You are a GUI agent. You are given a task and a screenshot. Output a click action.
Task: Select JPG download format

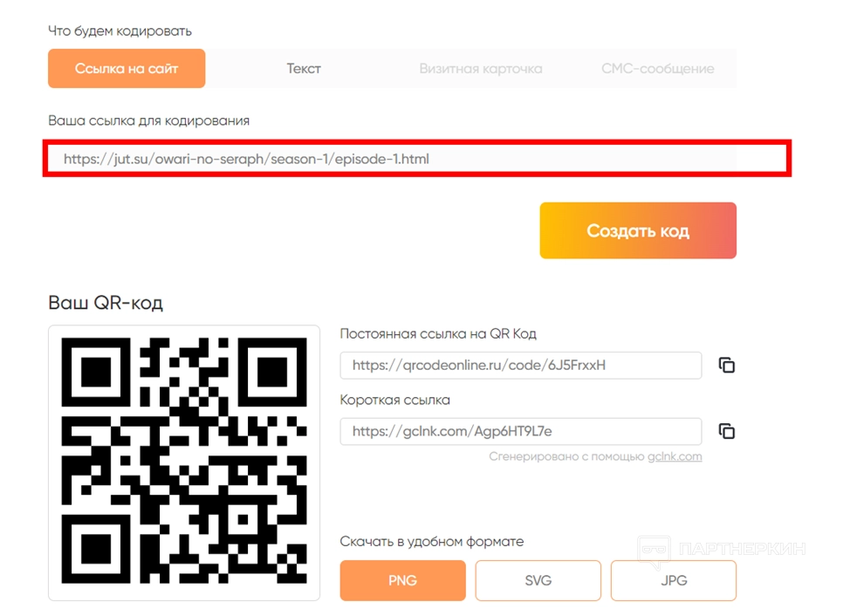(x=673, y=580)
